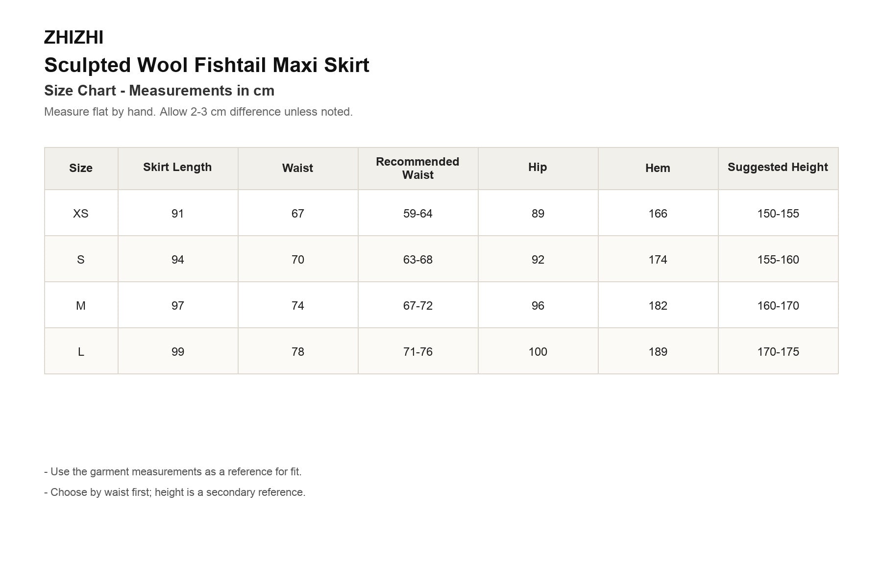Click the hem value 174

coord(658,260)
